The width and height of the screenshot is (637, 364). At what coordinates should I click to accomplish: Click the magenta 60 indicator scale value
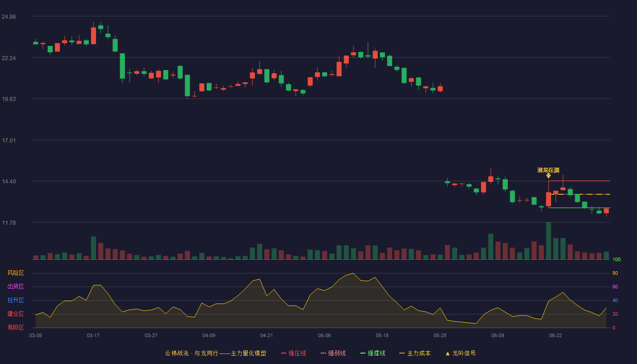615,287
